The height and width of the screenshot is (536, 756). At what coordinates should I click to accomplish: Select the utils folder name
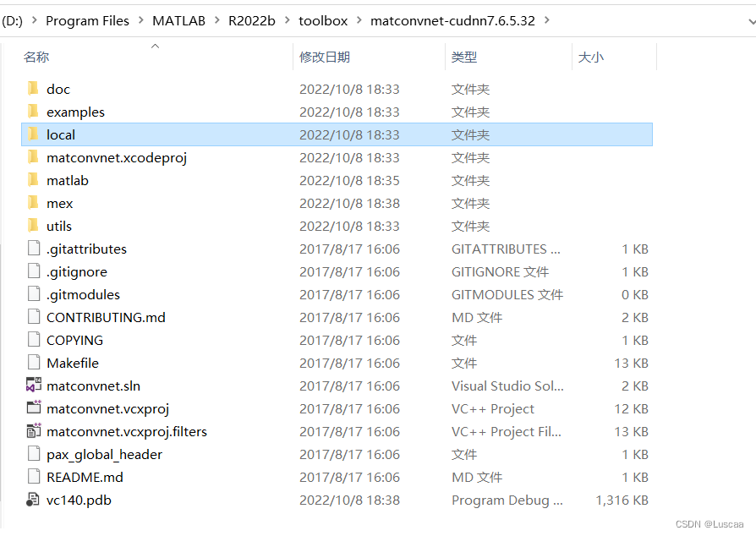coord(59,226)
